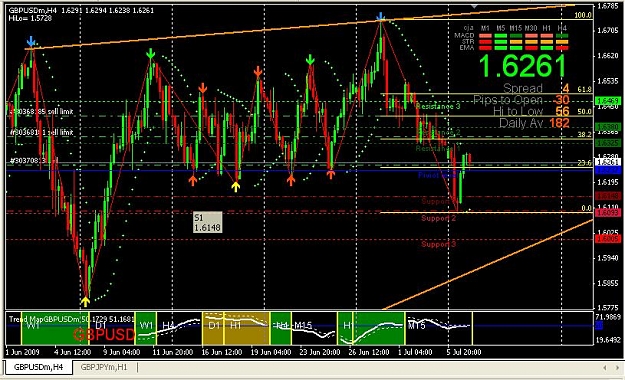This screenshot has width=625, height=380.
Task: Click the white 1.6261 current price tag
Action: (607, 162)
